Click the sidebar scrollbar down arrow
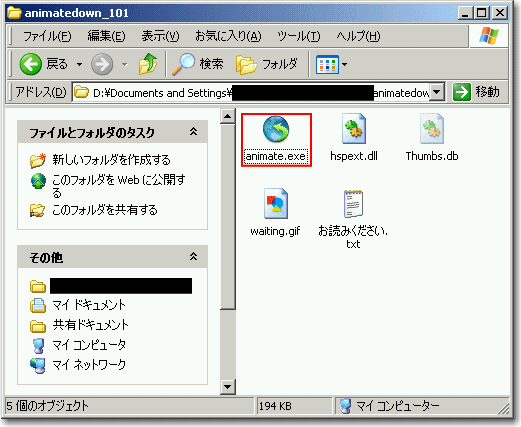Image resolution: width=521 pixels, height=427 pixels. (228, 387)
